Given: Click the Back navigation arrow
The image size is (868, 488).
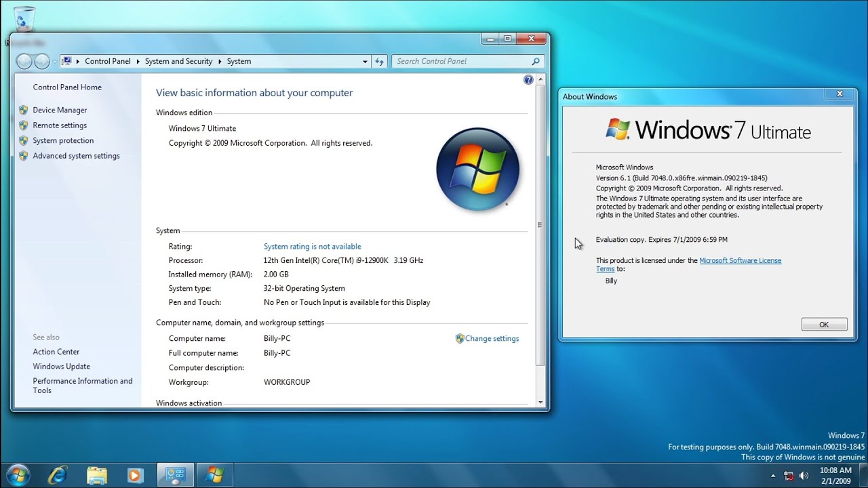Looking at the screenshot, I should (24, 61).
